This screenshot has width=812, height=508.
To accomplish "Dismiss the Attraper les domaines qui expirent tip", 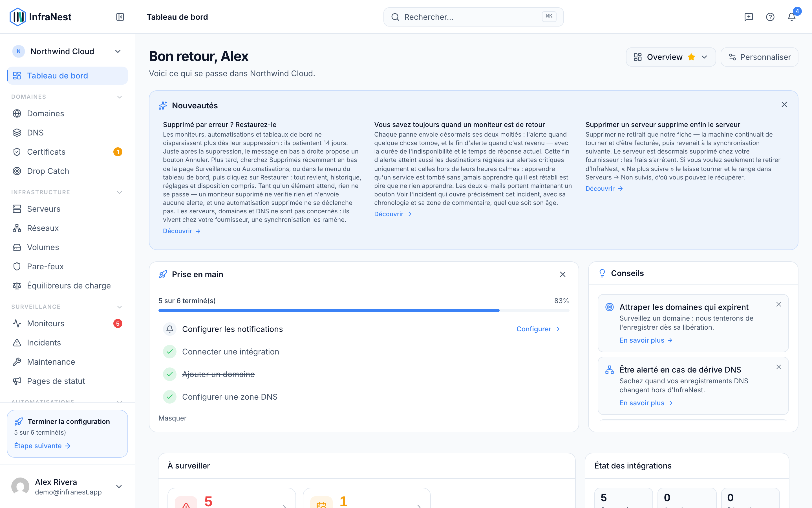I will pos(779,304).
